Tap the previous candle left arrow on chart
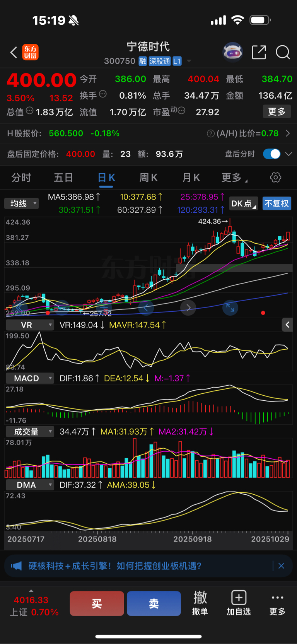The width and height of the screenshot is (297, 644). (146, 308)
